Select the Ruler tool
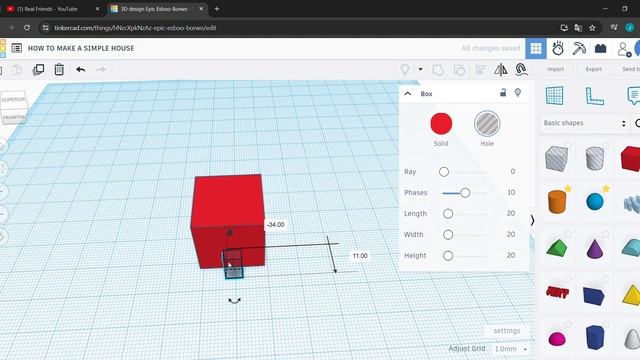 coord(594,96)
